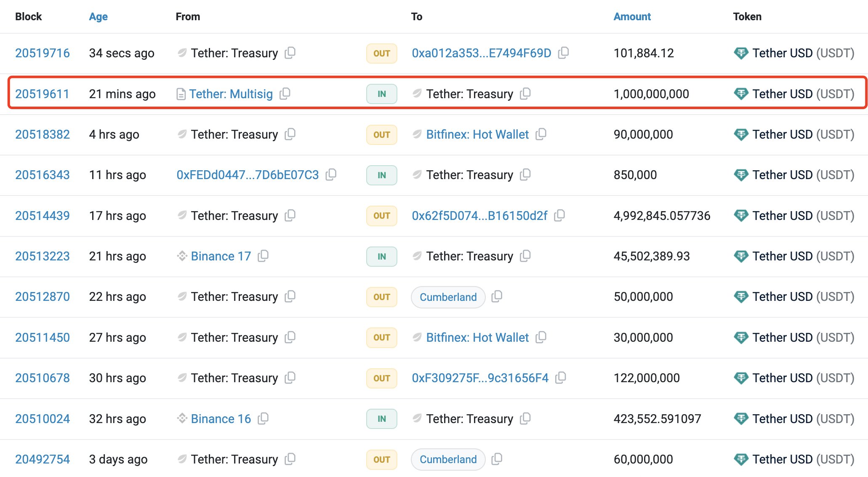Copy Bitfinex: Hot Wallet address in block 20511450 row
Viewport: 868px width, 477px height.
tap(541, 337)
